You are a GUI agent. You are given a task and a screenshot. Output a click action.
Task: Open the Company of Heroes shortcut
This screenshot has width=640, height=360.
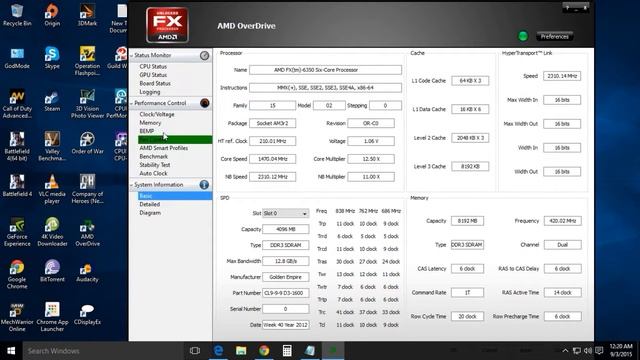87,189
